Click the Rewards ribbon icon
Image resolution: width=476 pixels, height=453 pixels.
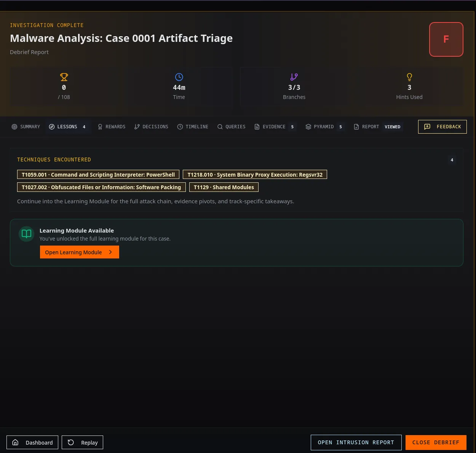coord(100,127)
